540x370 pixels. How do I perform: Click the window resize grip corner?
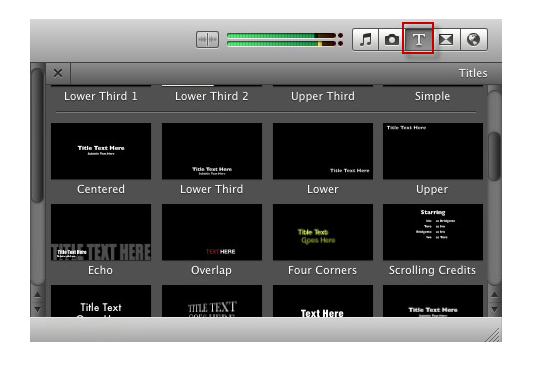[493, 335]
